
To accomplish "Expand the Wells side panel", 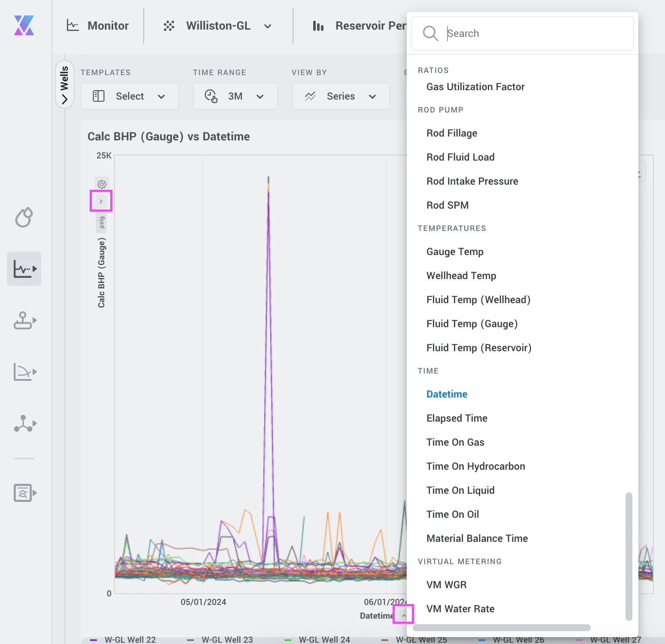I will click(64, 84).
